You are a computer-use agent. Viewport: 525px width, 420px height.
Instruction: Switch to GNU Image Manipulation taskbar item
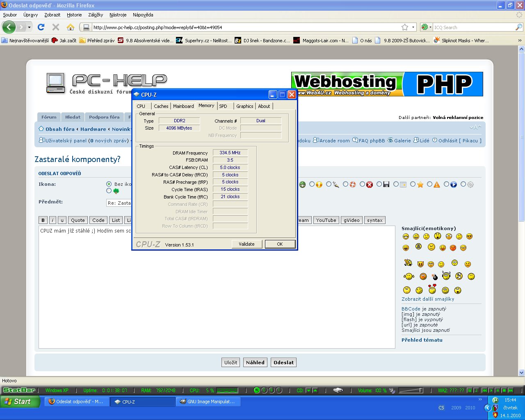tap(208, 402)
